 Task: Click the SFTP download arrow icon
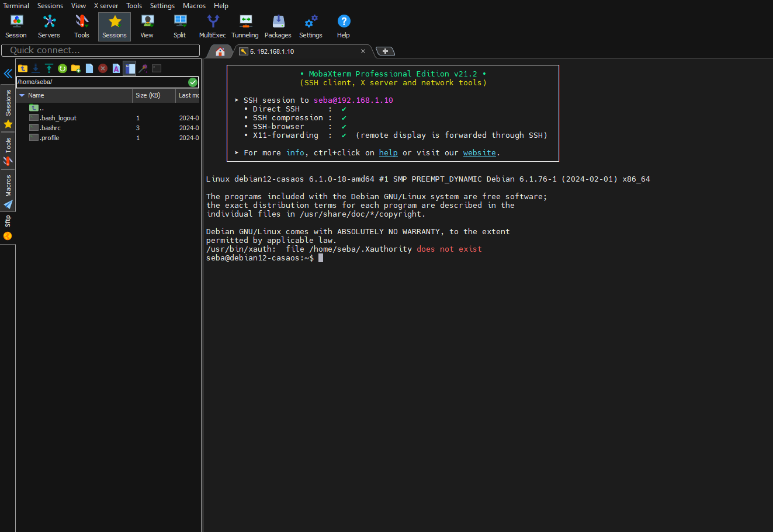click(36, 68)
